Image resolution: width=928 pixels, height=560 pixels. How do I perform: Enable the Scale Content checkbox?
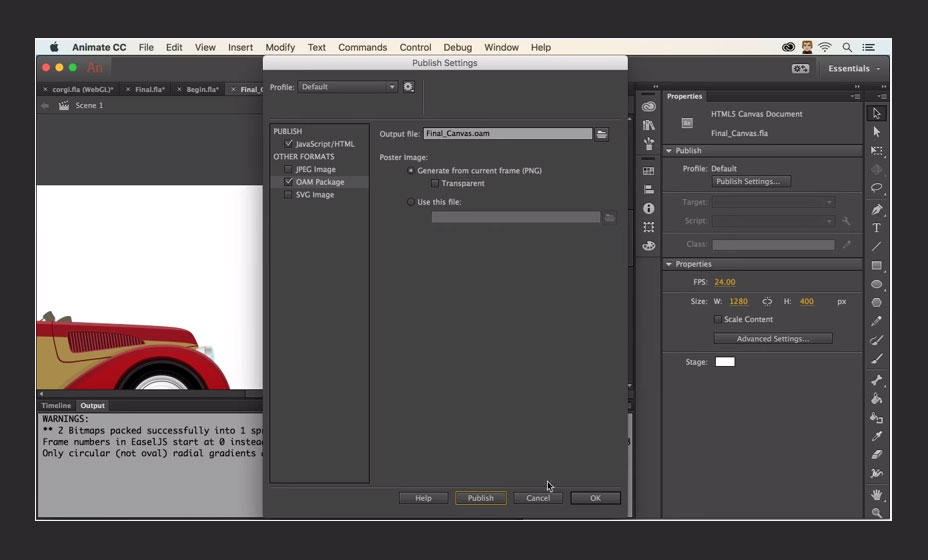[x=718, y=319]
